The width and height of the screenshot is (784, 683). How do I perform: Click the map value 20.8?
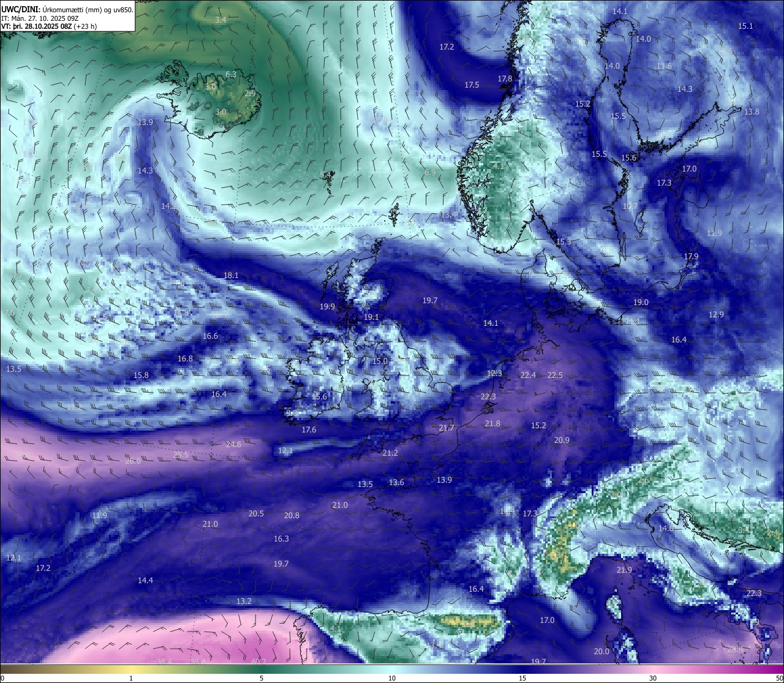pyautogui.click(x=292, y=515)
